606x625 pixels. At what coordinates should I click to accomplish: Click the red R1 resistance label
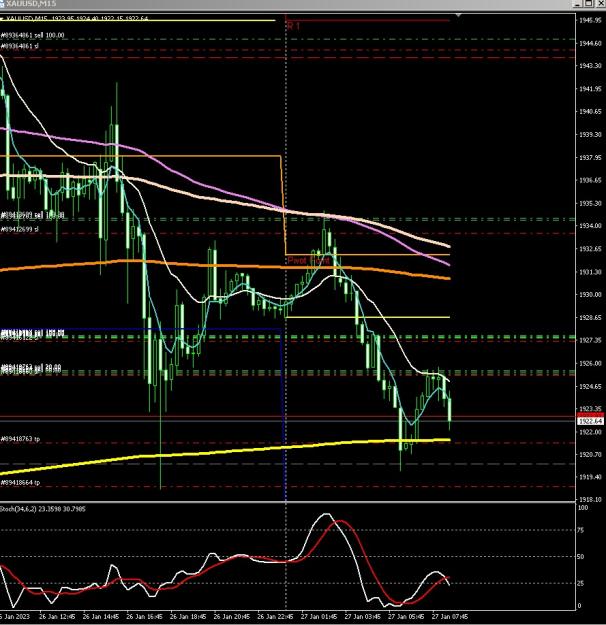coord(293,26)
